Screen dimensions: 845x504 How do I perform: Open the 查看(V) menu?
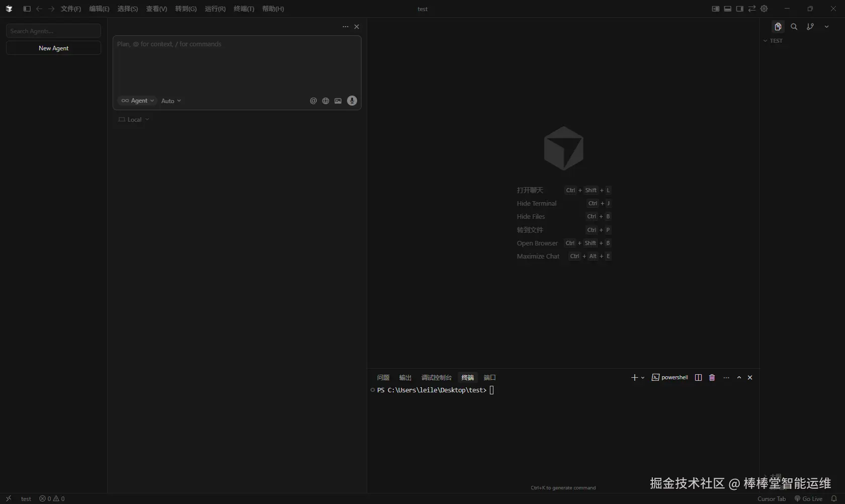[x=156, y=9]
